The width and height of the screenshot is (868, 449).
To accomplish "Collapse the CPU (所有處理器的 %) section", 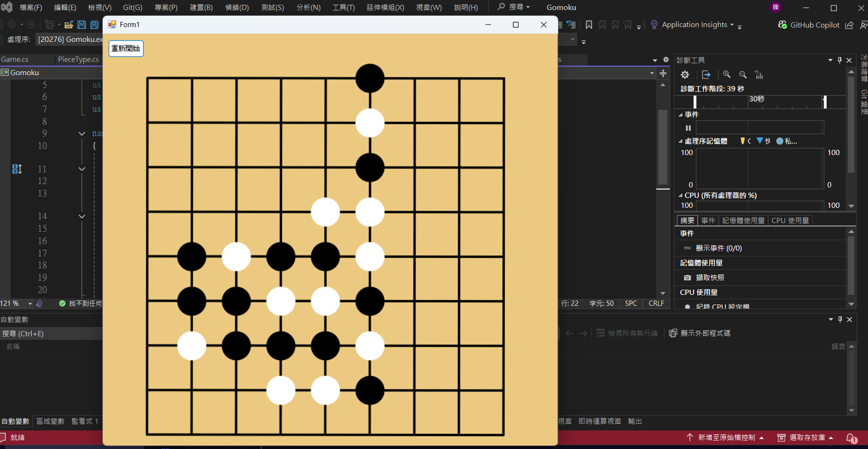I will (680, 195).
